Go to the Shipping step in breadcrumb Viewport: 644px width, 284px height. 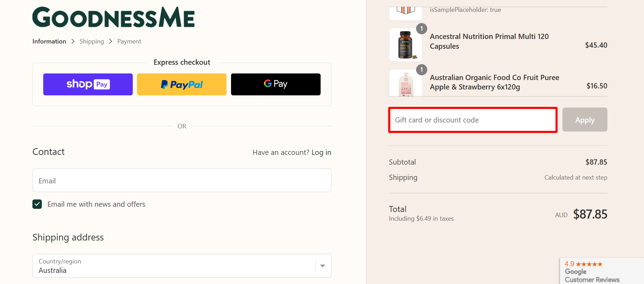coord(91,41)
